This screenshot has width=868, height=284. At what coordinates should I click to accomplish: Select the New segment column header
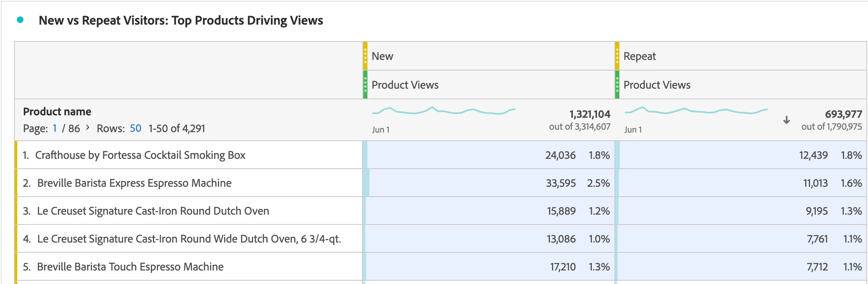tap(489, 56)
